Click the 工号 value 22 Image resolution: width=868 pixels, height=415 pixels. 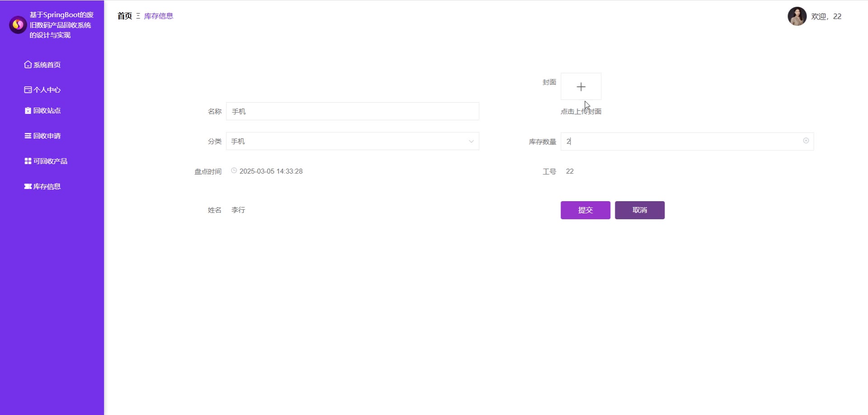point(570,171)
